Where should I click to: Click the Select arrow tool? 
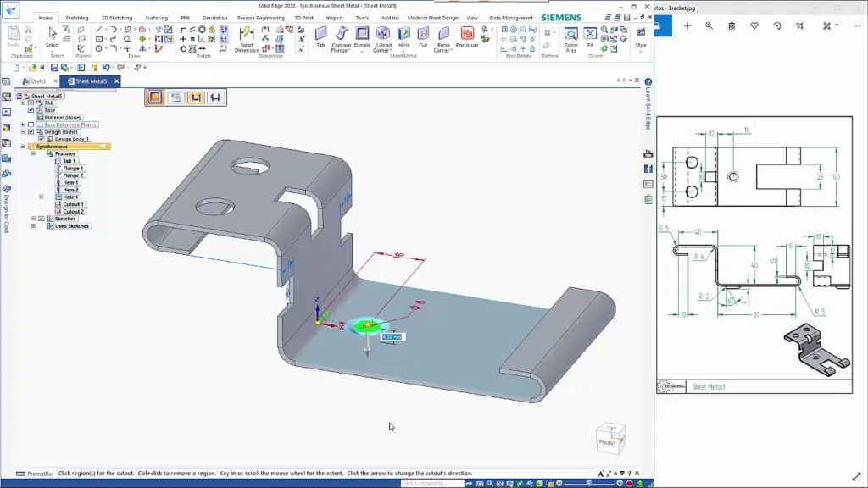coord(53,36)
